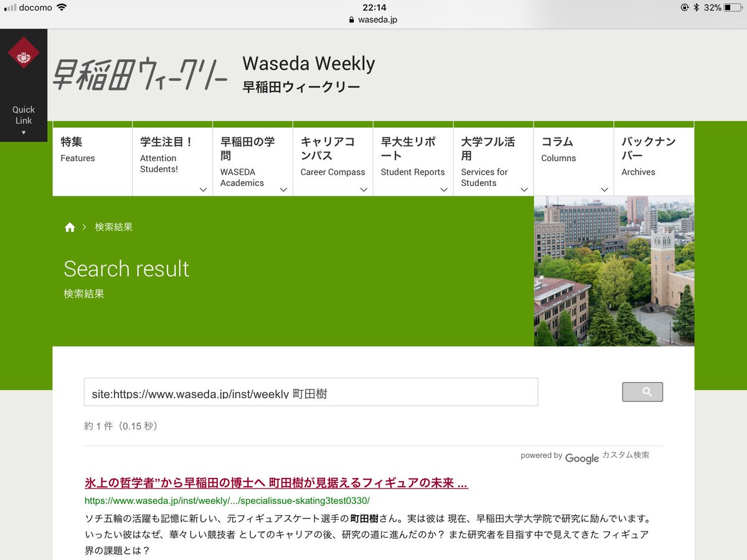Click the Google custom search logo

pos(582,458)
